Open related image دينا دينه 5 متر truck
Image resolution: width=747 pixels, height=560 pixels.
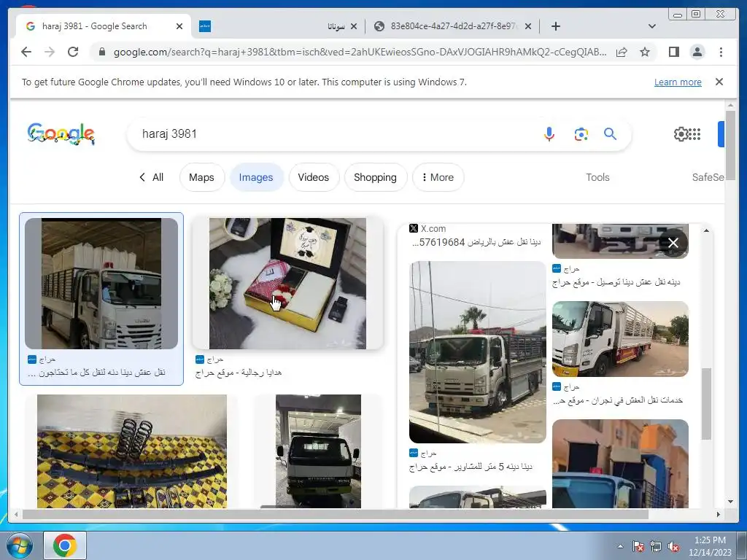pos(477,352)
